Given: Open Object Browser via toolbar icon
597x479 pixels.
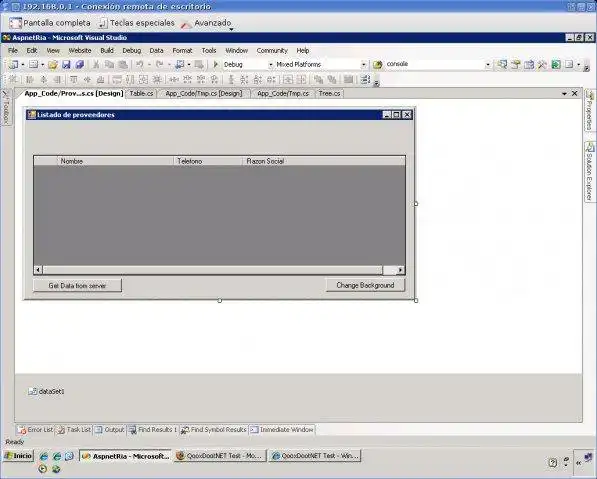Looking at the screenshot, I should pyautogui.click(x=529, y=65).
